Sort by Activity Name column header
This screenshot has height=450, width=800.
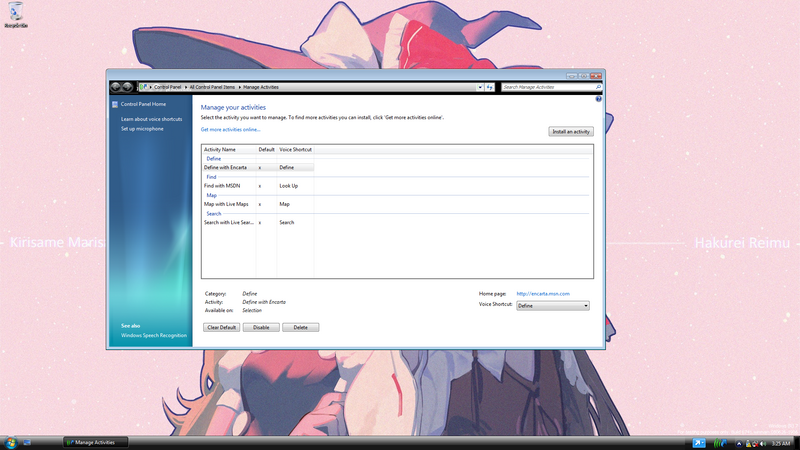220,149
